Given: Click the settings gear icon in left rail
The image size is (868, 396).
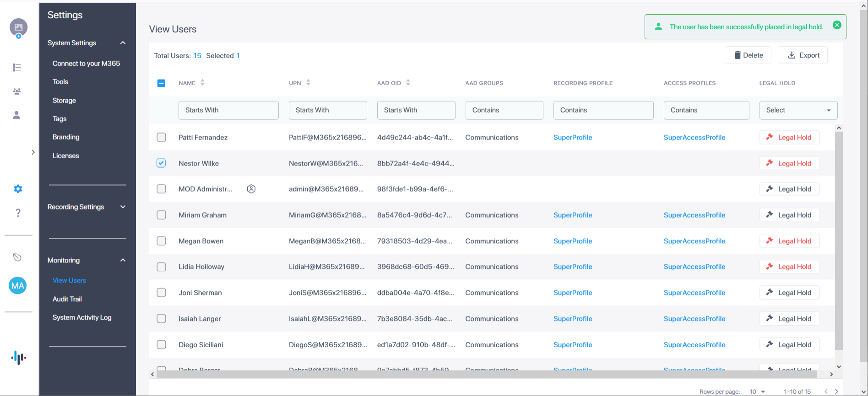Looking at the screenshot, I should tap(18, 189).
